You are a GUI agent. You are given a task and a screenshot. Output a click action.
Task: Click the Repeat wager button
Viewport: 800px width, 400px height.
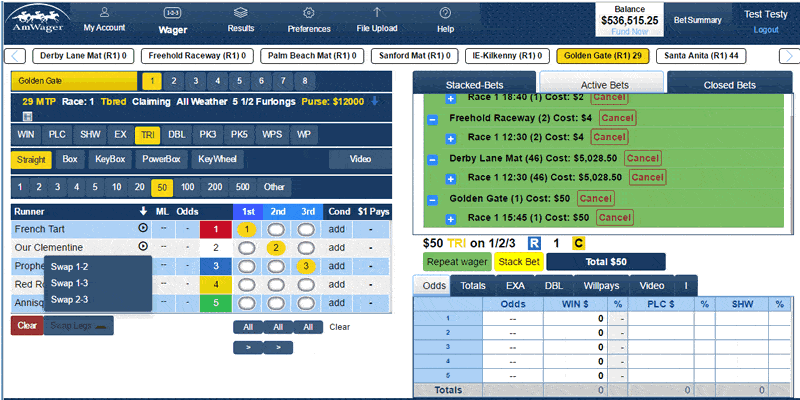[x=457, y=262]
